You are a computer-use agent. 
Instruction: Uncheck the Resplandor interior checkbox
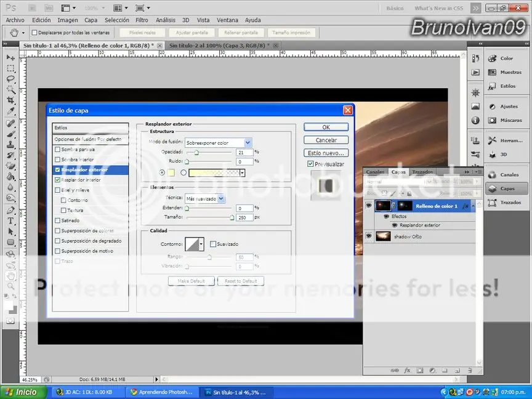[57, 180]
